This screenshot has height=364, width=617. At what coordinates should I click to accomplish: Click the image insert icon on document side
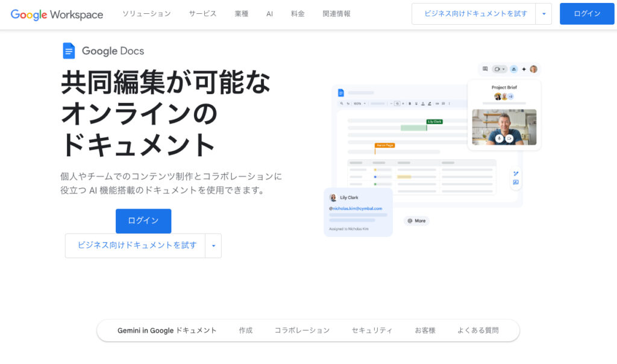pyautogui.click(x=516, y=182)
